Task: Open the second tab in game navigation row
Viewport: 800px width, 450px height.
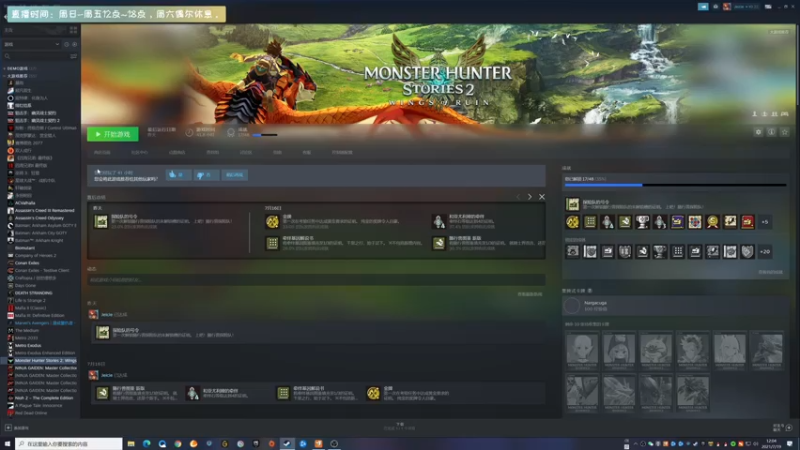Action: coord(139,153)
